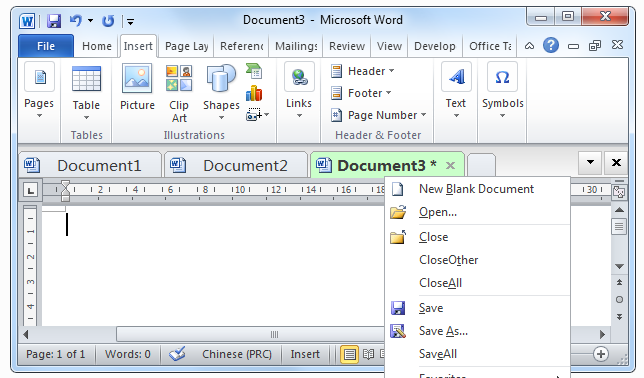The image size is (644, 378).
Task: Switch to the Document2 tab
Action: 236,166
